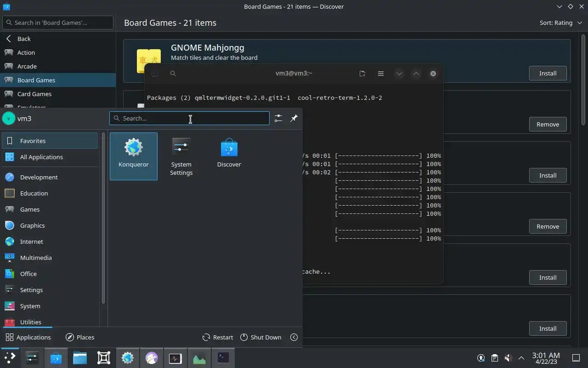The width and height of the screenshot is (588, 368).
Task: Open the Utilities category
Action: pos(50,321)
